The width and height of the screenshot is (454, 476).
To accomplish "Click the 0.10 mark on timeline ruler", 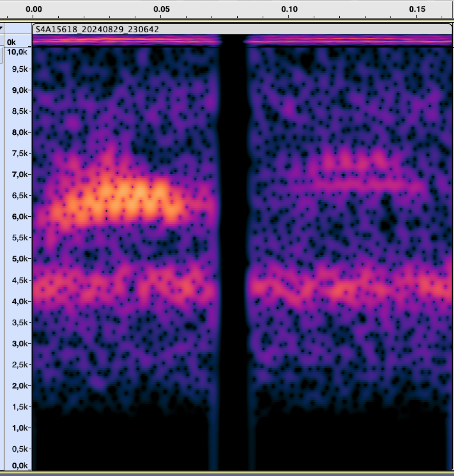I will click(x=289, y=9).
